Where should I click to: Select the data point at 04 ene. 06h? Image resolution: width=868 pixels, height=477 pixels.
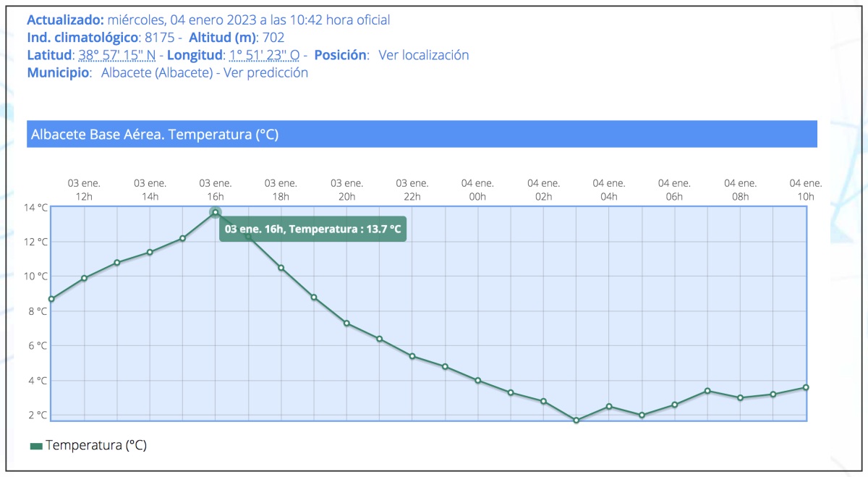pos(674,405)
